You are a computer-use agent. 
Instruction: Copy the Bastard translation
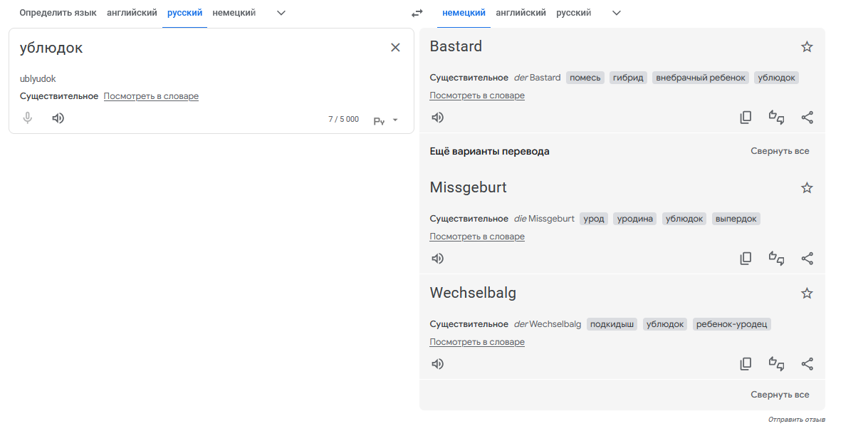[746, 118]
